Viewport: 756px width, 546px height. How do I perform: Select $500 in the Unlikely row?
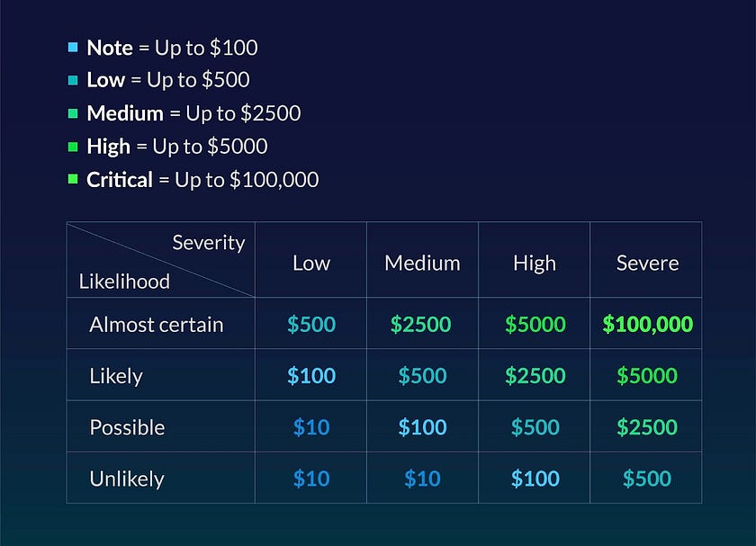(646, 478)
